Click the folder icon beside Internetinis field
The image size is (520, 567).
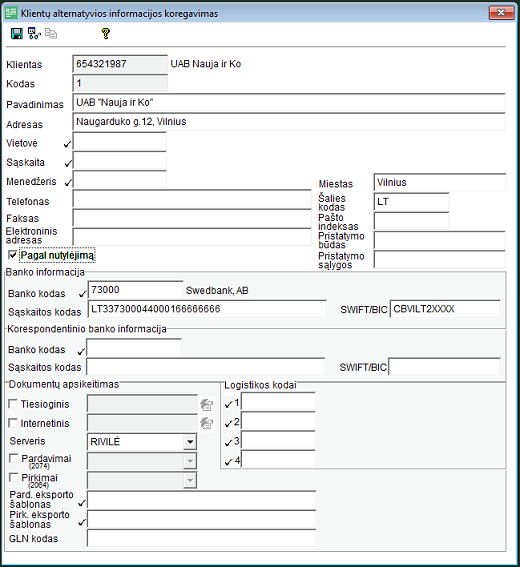pyautogui.click(x=206, y=423)
